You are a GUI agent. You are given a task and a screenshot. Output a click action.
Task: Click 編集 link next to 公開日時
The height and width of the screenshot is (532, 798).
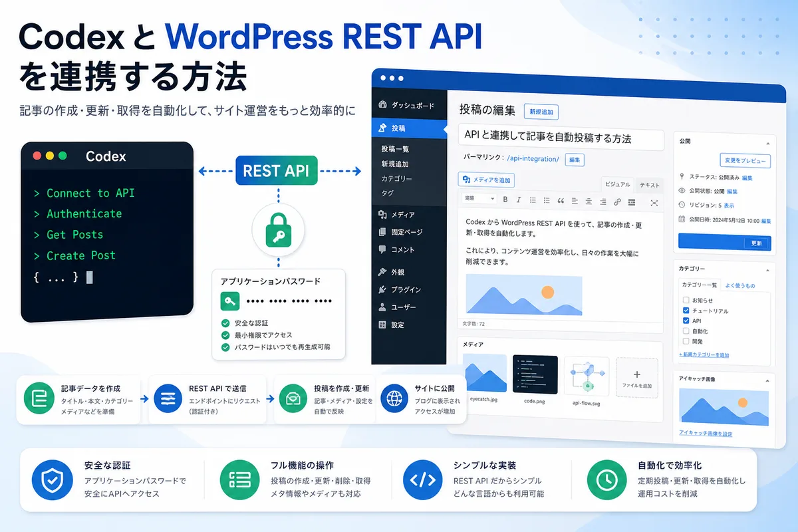pyautogui.click(x=766, y=221)
